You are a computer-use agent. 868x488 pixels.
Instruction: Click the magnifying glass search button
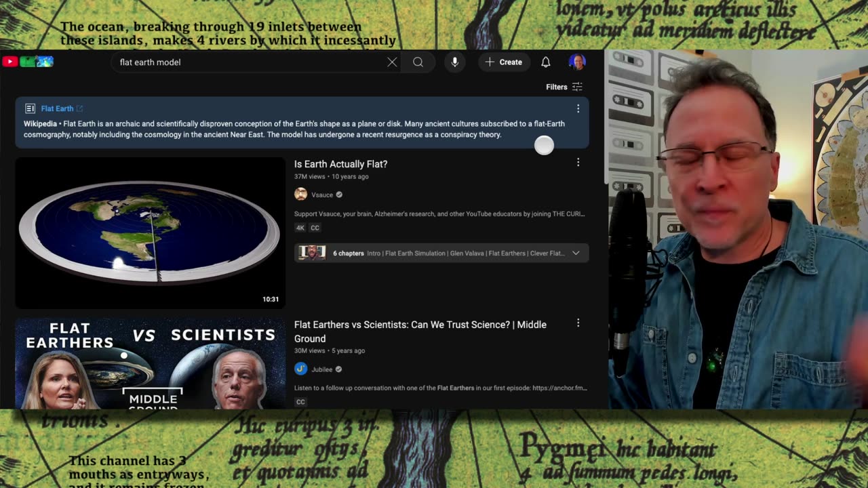[x=418, y=62]
